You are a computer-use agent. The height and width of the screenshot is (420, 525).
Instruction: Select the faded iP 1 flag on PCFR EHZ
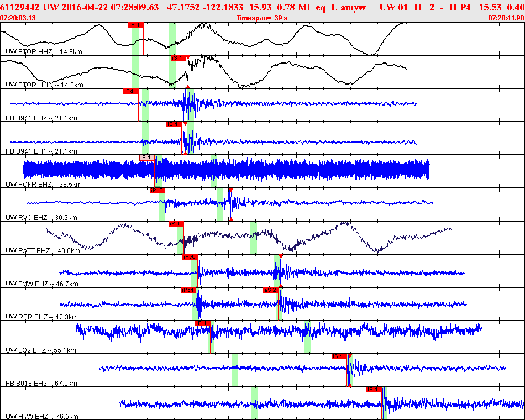click(x=147, y=158)
